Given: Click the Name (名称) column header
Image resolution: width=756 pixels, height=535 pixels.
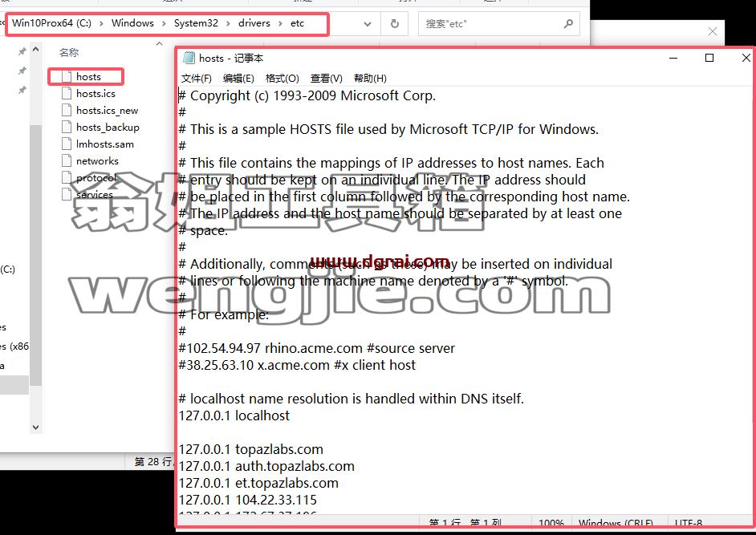Looking at the screenshot, I should [x=68, y=52].
